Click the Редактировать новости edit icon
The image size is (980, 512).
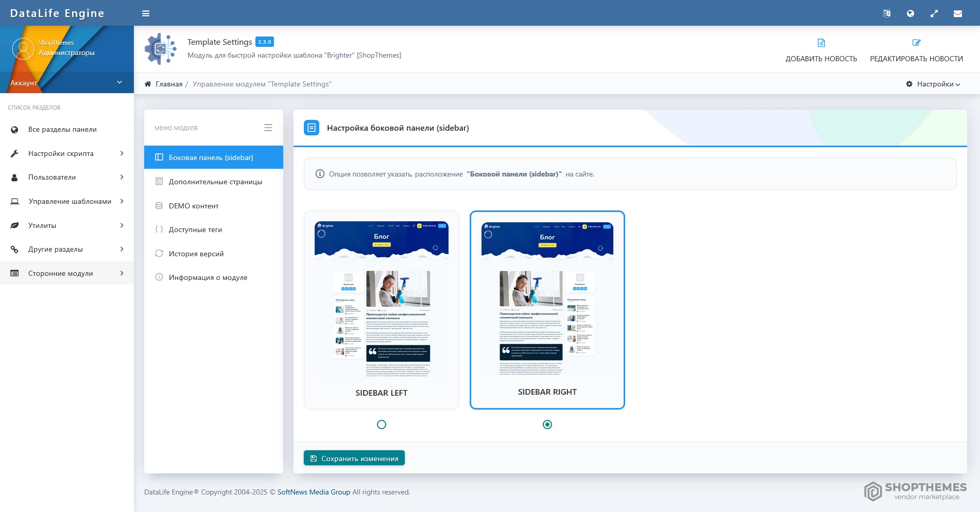[916, 43]
